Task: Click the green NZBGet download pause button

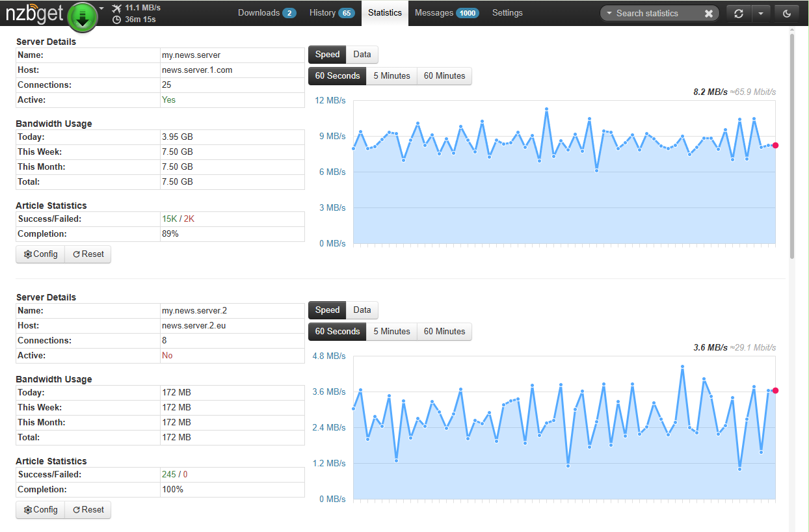Action: coord(83,17)
